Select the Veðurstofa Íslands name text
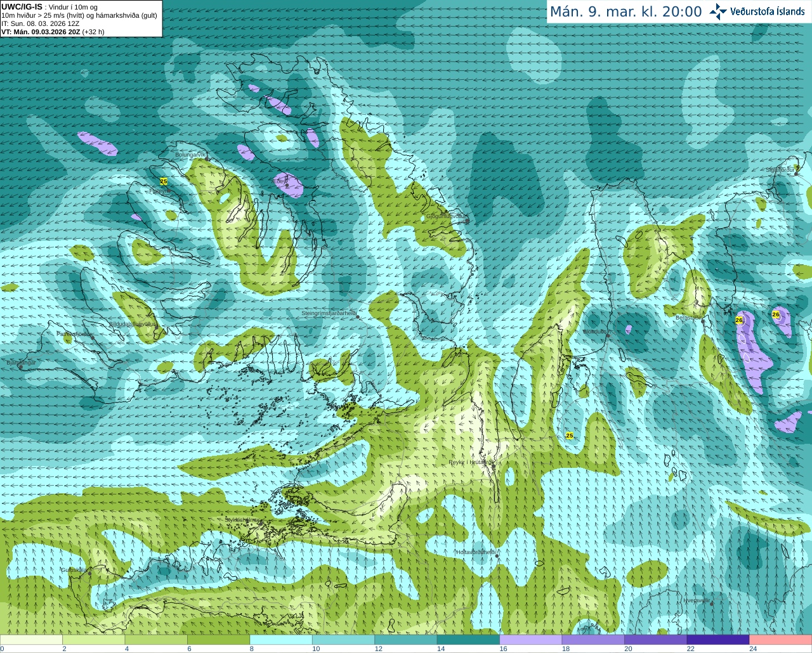 pyautogui.click(x=768, y=11)
